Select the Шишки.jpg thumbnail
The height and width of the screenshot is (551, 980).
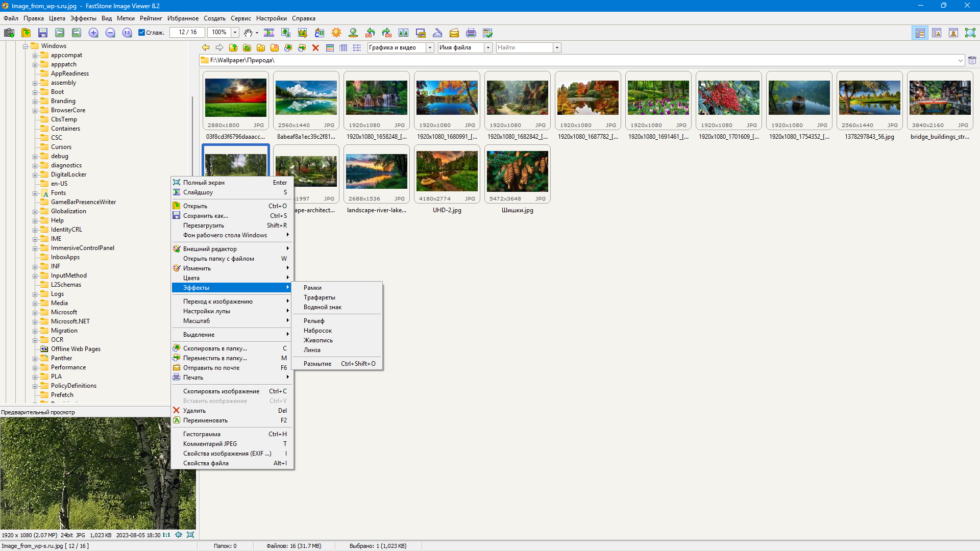point(517,171)
